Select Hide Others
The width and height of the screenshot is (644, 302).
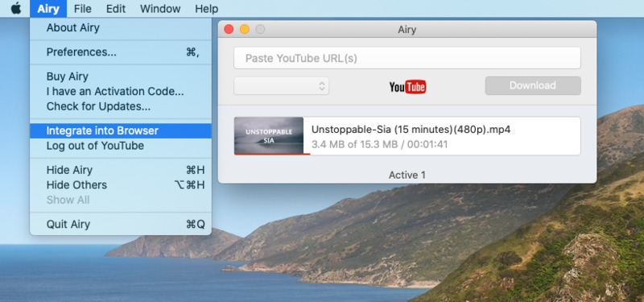pos(121,185)
